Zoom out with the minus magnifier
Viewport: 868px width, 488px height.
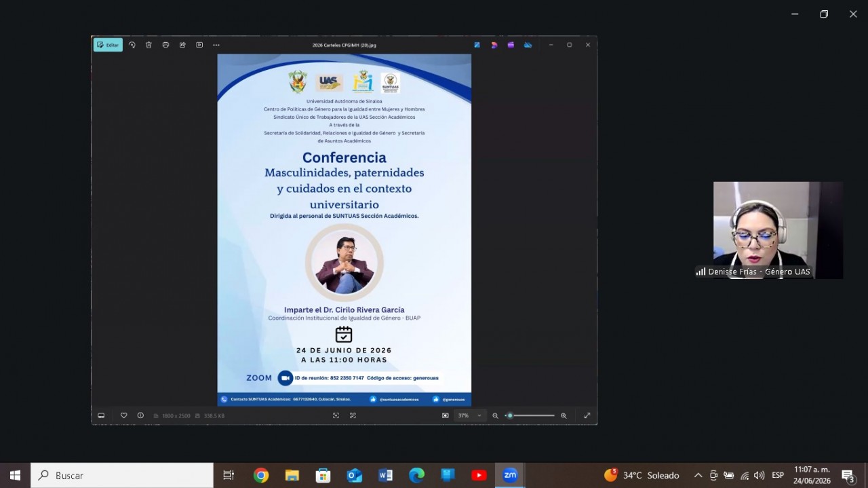point(495,415)
